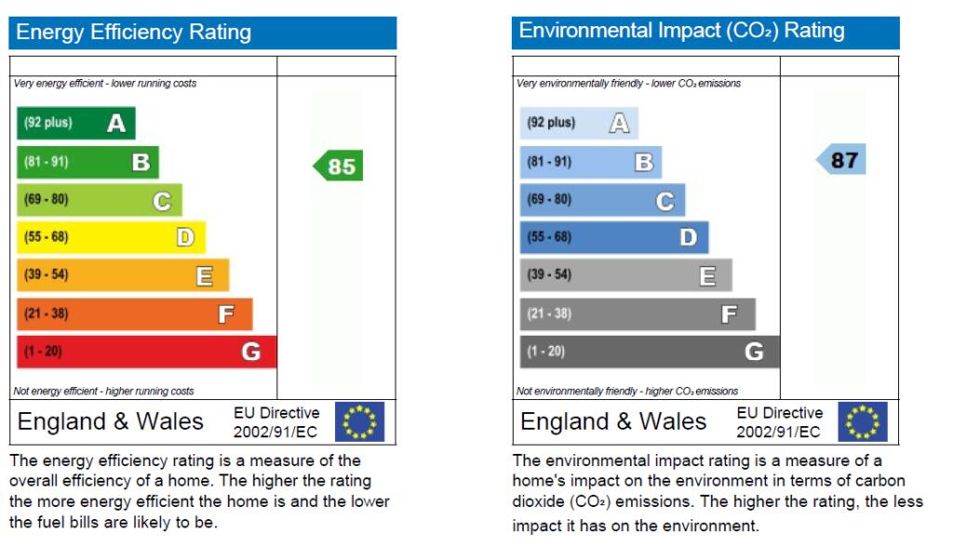This screenshot has height=560, width=953.
Task: Click the EU flag icon under Environmental Impact
Action: pyautogui.click(x=862, y=421)
